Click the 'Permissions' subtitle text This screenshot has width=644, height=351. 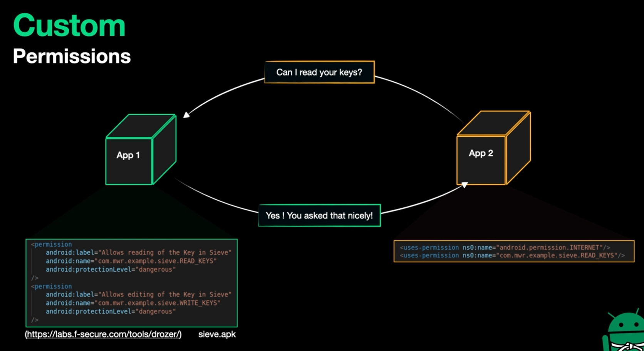pyautogui.click(x=72, y=56)
